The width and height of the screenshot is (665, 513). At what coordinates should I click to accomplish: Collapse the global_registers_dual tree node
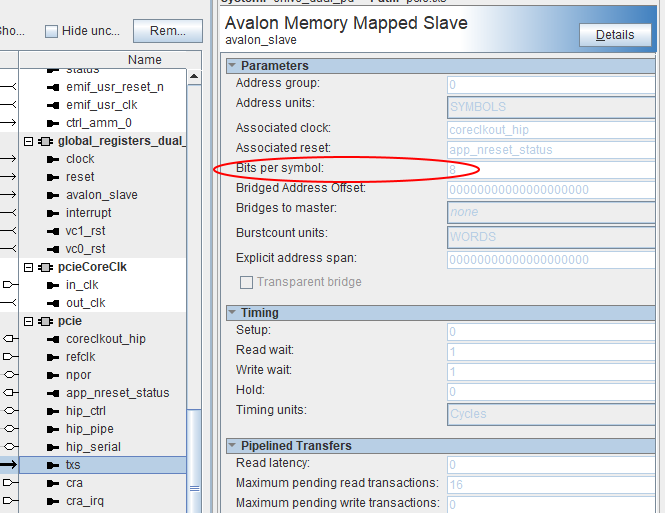(x=28, y=141)
